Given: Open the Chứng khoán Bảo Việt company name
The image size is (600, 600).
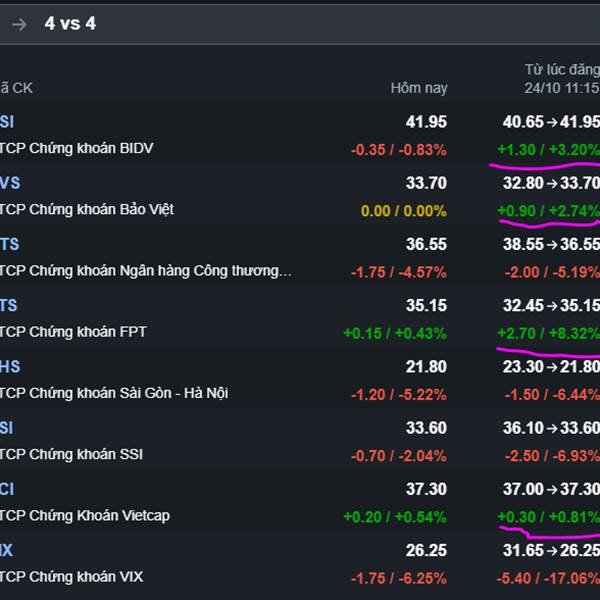Looking at the screenshot, I should pyautogui.click(x=87, y=209).
